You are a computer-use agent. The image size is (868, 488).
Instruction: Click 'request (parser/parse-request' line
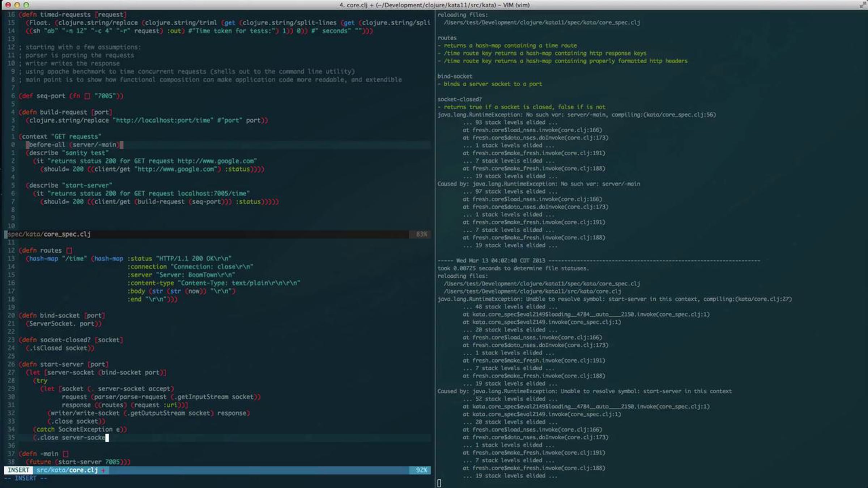161,397
